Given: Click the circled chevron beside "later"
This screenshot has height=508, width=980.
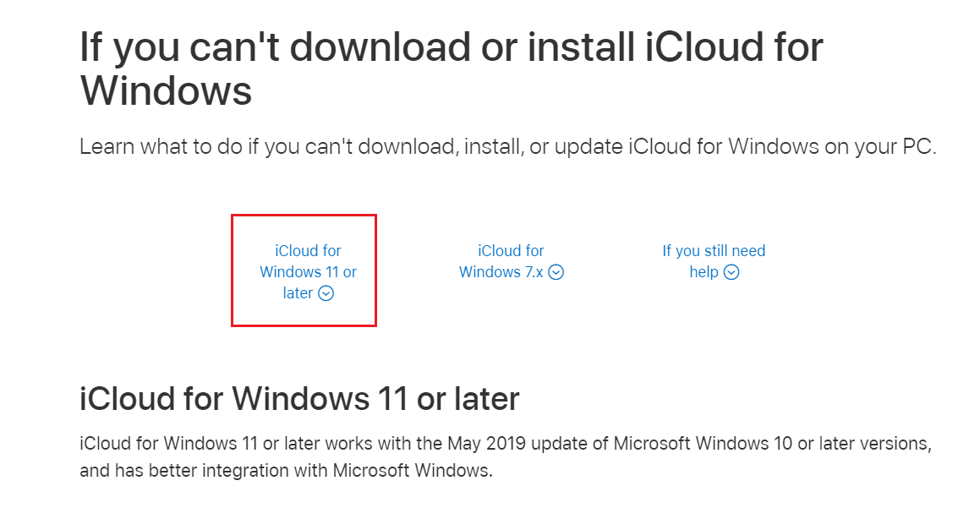Looking at the screenshot, I should tap(326, 293).
